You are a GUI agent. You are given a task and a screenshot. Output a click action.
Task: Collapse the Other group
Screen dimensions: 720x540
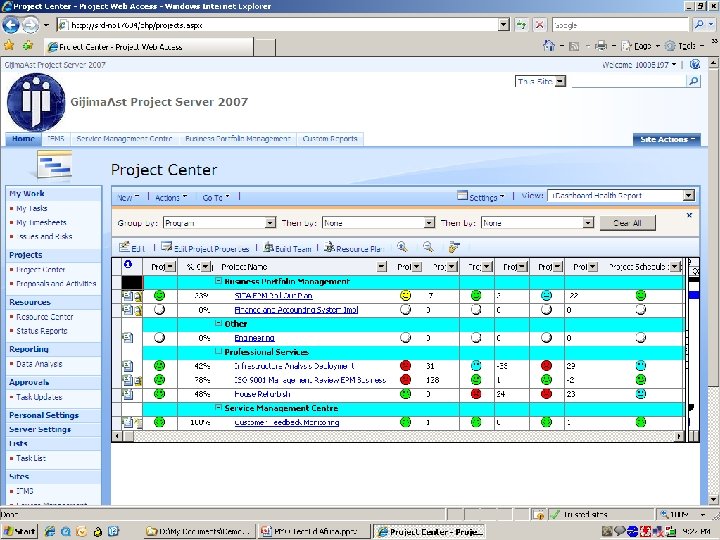point(219,323)
